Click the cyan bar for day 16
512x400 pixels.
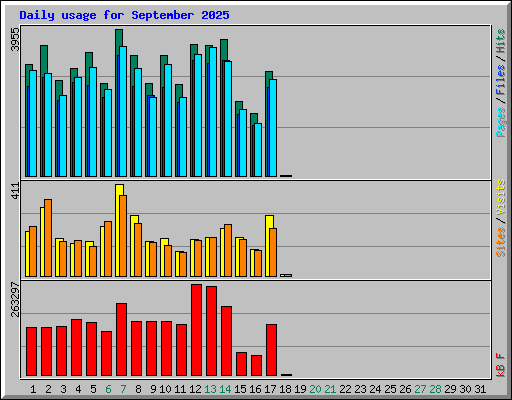(x=258, y=150)
